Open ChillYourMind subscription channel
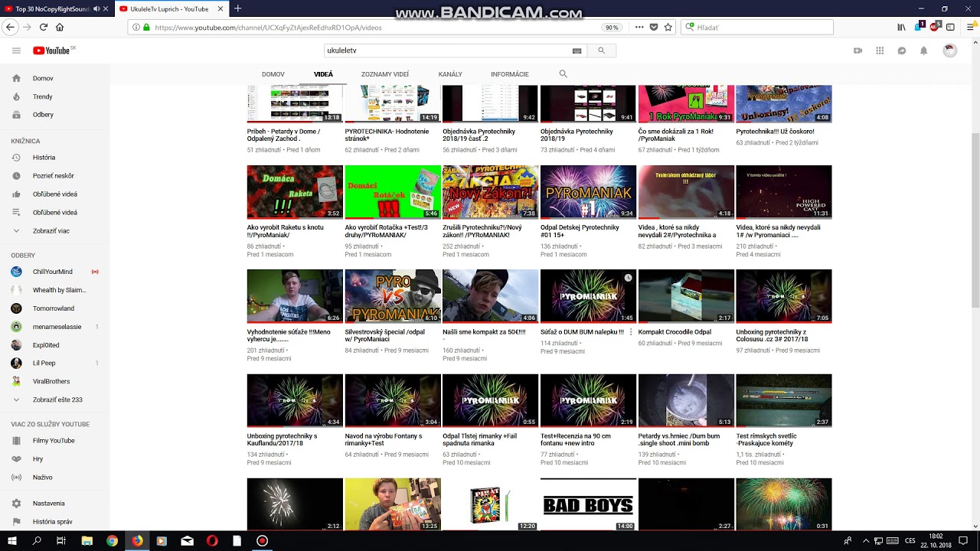This screenshot has height=551, width=980. pyautogui.click(x=54, y=272)
